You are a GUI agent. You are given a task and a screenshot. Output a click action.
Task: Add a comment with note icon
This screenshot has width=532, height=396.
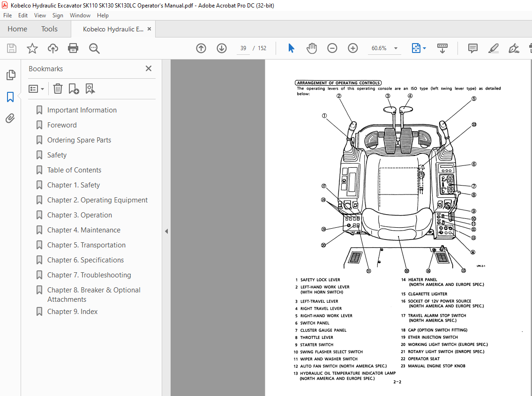[472, 48]
